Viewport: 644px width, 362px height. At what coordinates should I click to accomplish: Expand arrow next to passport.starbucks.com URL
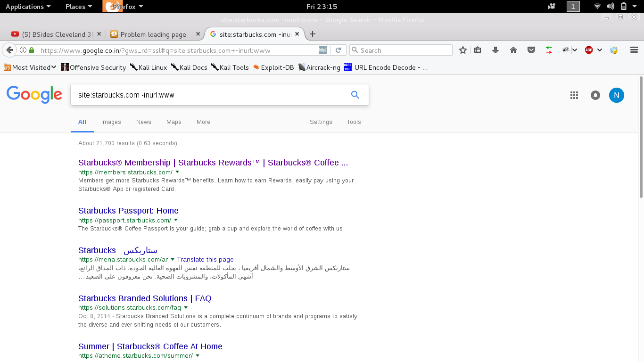(176, 220)
